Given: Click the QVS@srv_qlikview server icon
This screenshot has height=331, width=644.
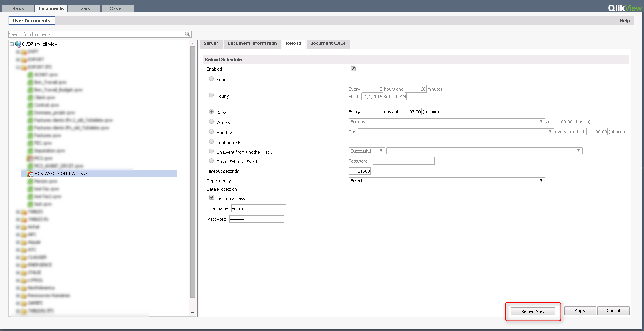Looking at the screenshot, I should coord(18,44).
